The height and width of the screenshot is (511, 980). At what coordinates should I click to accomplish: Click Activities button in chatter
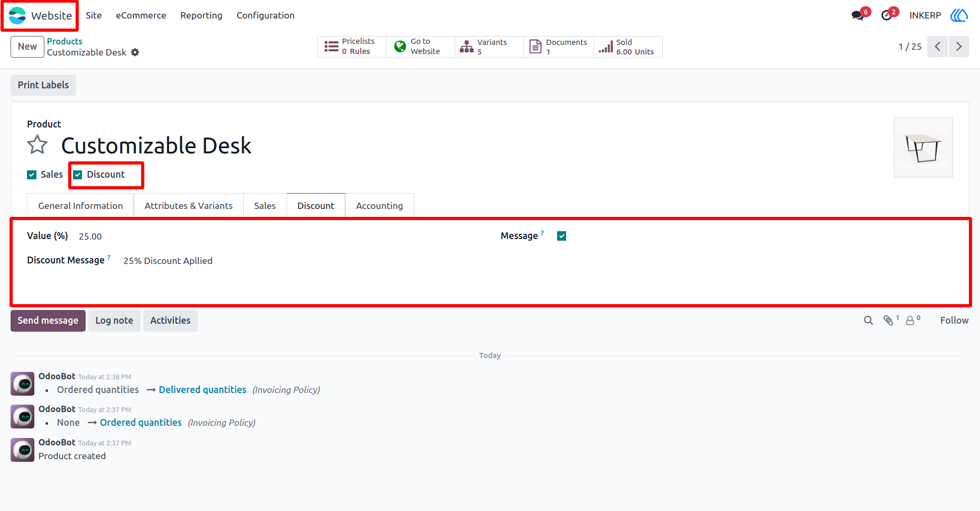click(170, 321)
